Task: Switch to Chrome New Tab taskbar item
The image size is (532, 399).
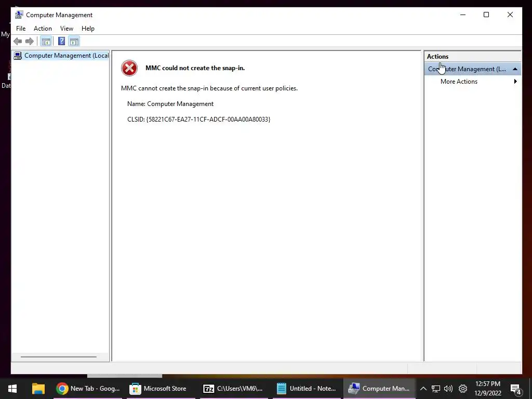Action: [88, 389]
